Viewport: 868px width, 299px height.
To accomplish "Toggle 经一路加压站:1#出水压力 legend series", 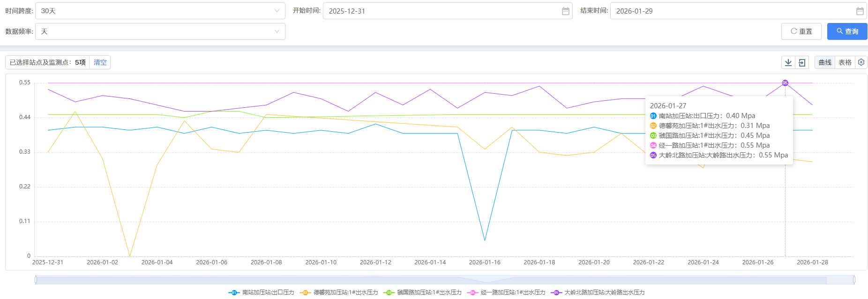I will coord(506,292).
